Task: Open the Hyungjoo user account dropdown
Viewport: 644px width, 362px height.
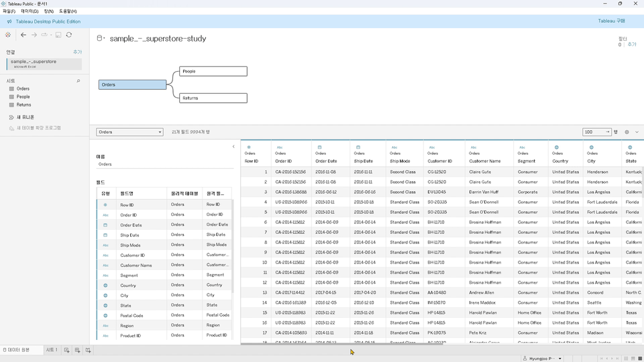Action: (543, 358)
